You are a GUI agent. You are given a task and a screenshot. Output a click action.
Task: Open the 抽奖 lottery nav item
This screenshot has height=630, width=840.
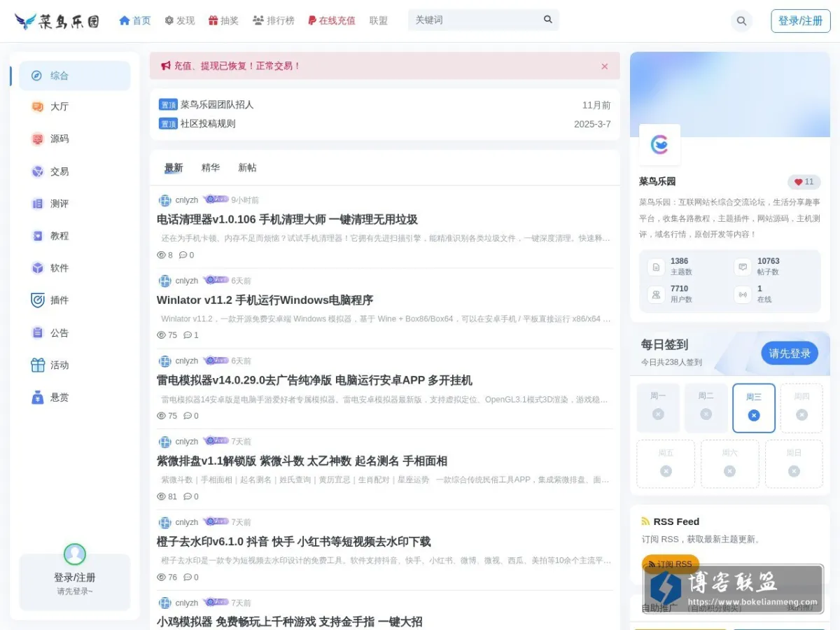pyautogui.click(x=223, y=20)
